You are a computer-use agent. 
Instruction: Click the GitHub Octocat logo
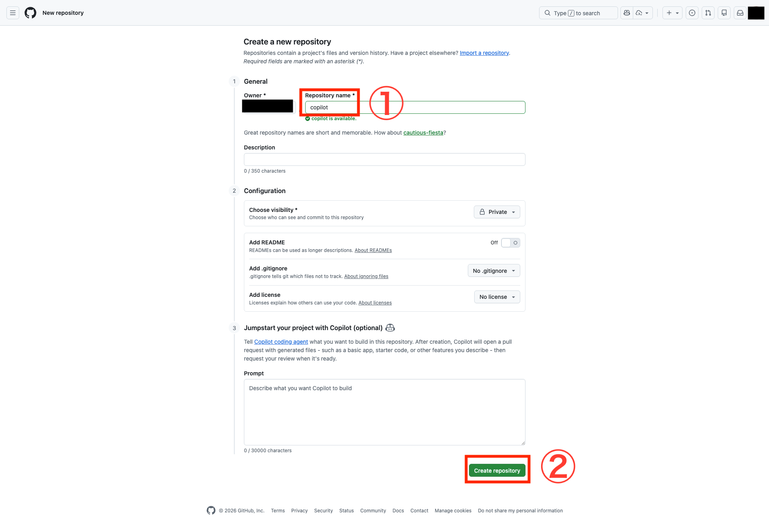click(30, 13)
